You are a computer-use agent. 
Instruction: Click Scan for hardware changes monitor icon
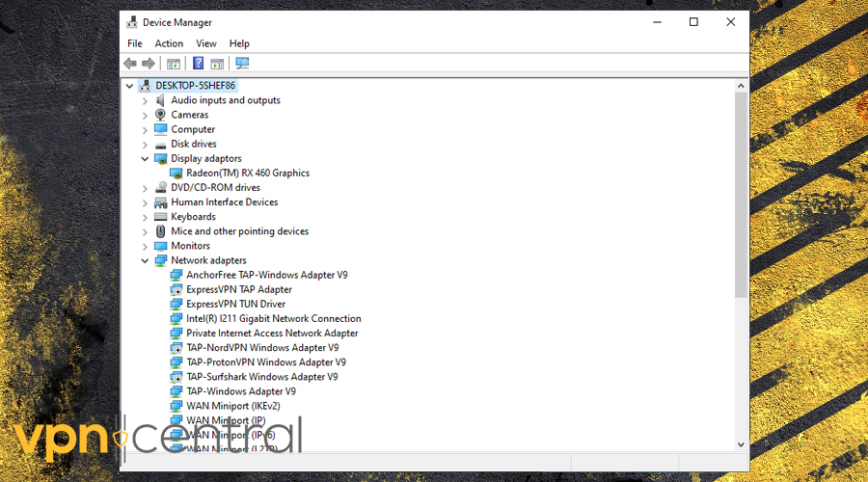pyautogui.click(x=242, y=64)
